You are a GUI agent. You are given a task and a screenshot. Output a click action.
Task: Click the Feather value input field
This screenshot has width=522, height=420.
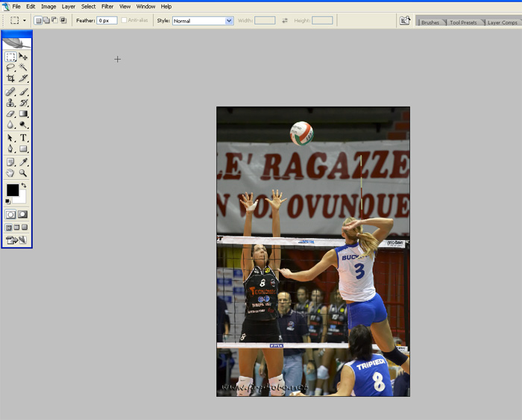(107, 21)
